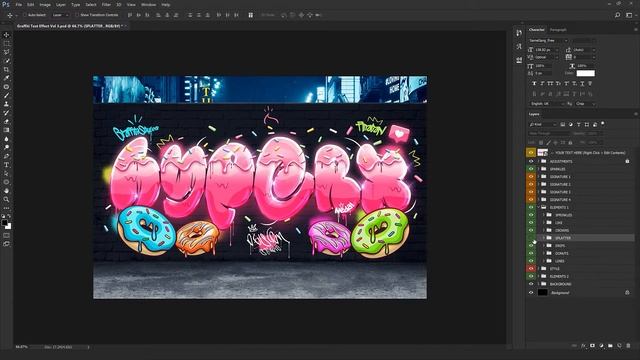Image resolution: width=640 pixels, height=360 pixels.
Task: Select the Character tab
Action: (536, 30)
